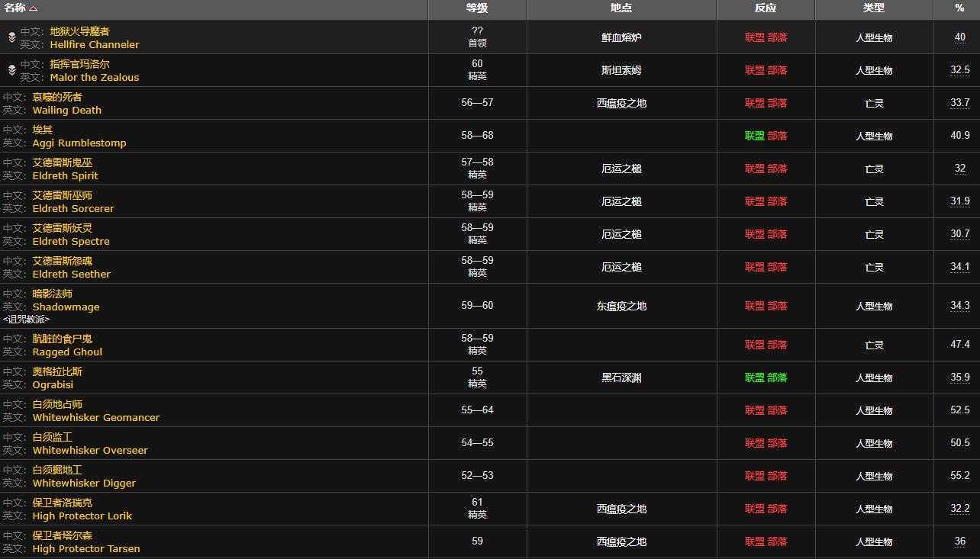Click skull icon beside Hellfire Channeler
This screenshot has height=559, width=980.
point(11,37)
